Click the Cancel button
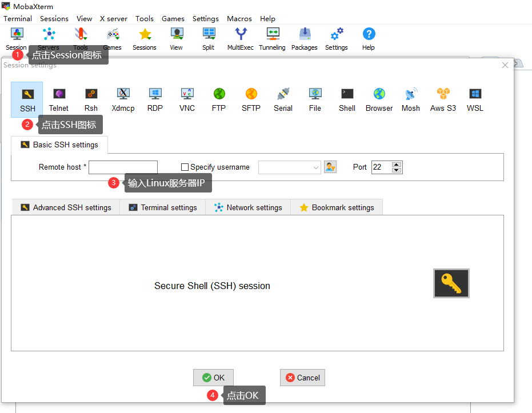 [x=303, y=378]
